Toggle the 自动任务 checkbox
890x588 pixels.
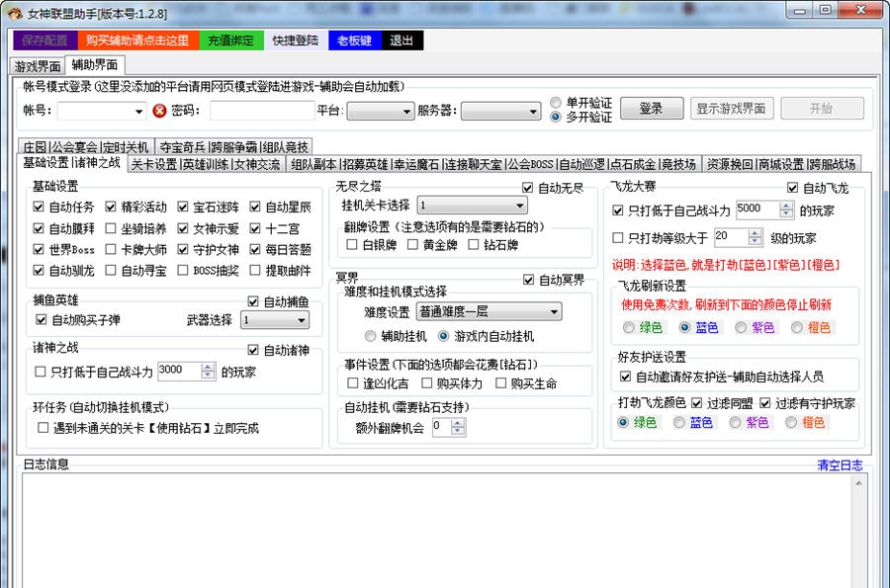(x=40, y=208)
